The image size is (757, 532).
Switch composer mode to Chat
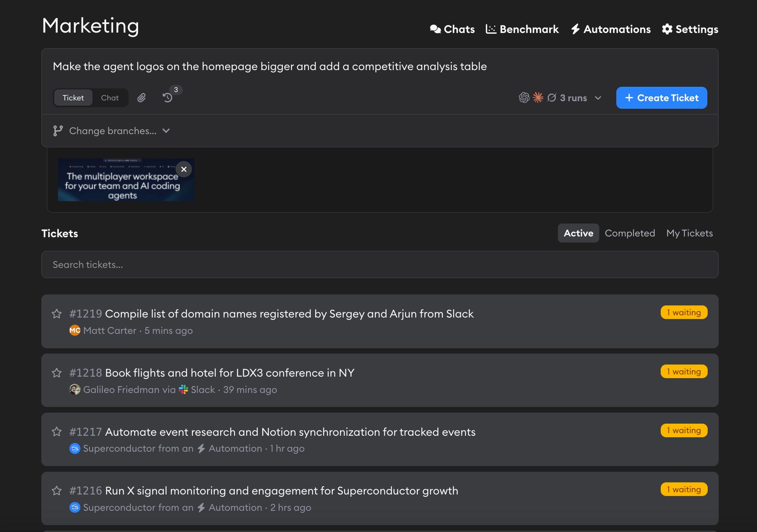pos(110,98)
